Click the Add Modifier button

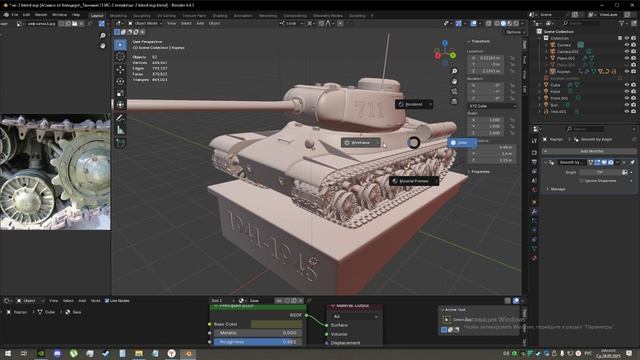click(591, 151)
